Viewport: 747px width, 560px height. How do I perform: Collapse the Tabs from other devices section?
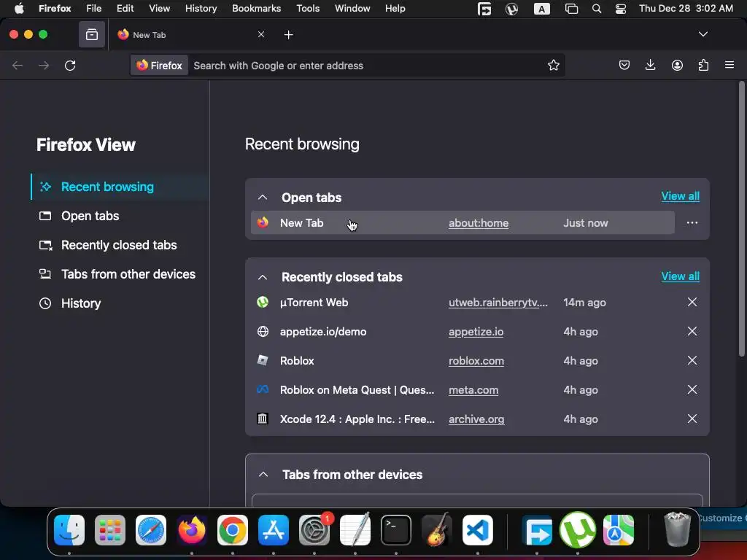point(263,474)
